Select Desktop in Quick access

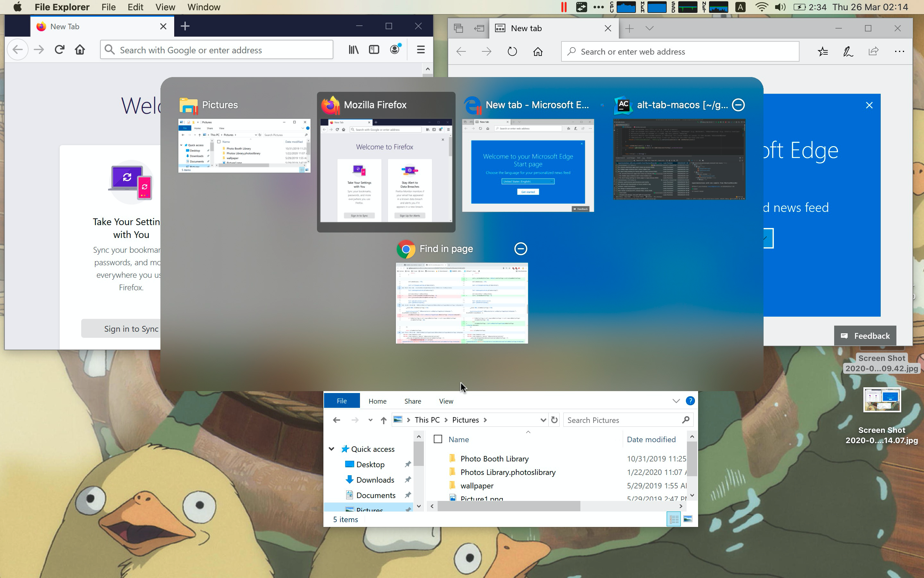pyautogui.click(x=370, y=464)
